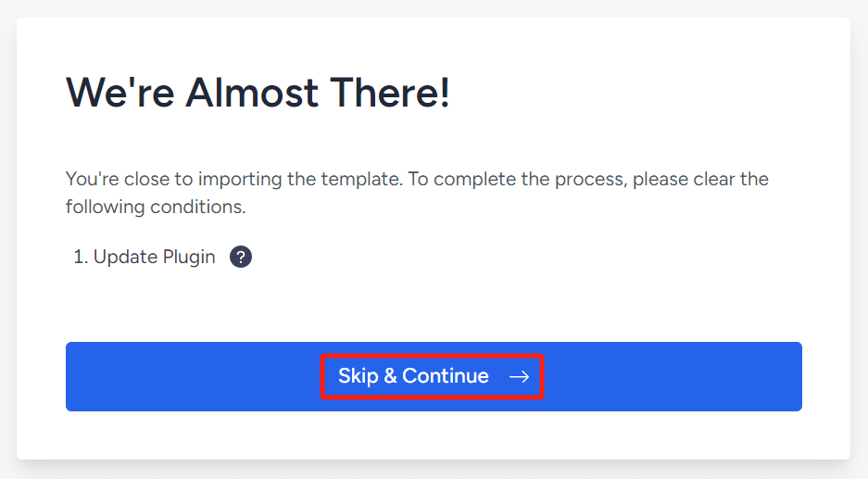
Task: Click the right arrow icon in button
Action: pyautogui.click(x=520, y=377)
